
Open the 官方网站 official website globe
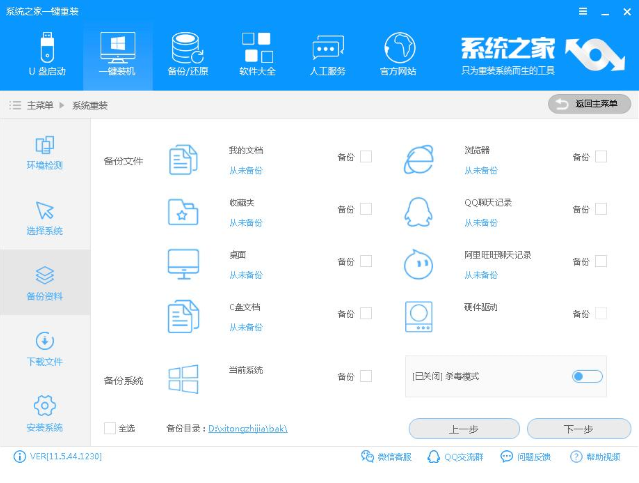(x=400, y=54)
